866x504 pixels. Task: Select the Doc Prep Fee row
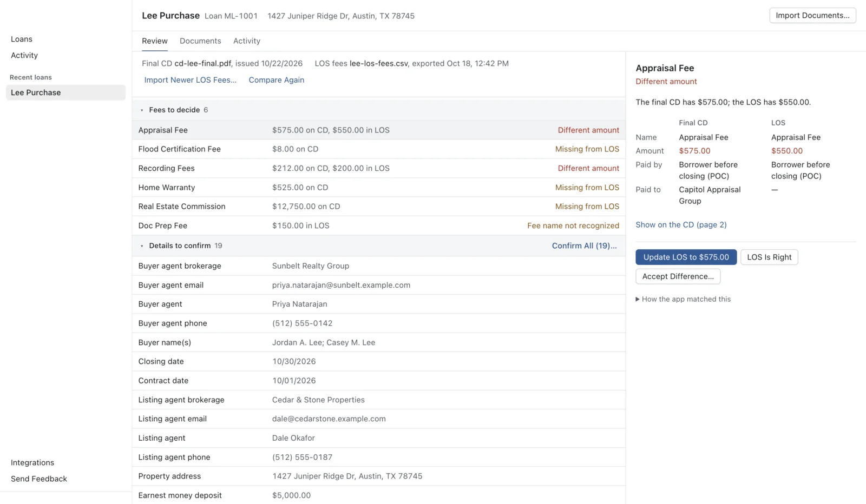(379, 226)
